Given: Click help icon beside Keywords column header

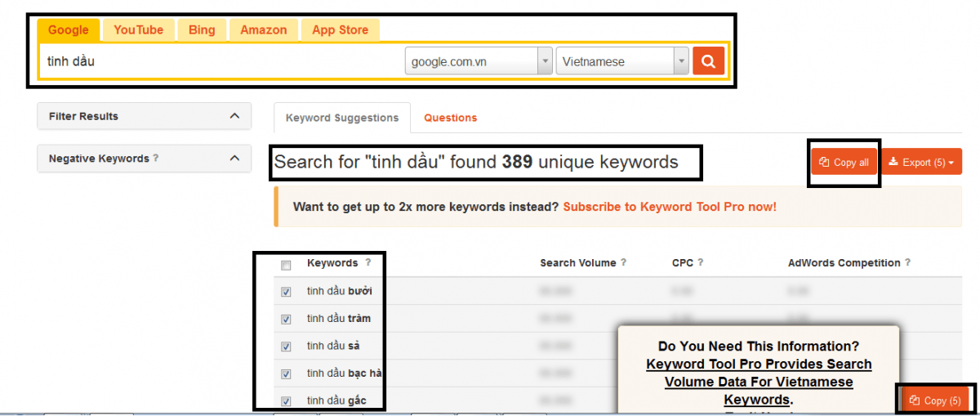Looking at the screenshot, I should 367,263.
